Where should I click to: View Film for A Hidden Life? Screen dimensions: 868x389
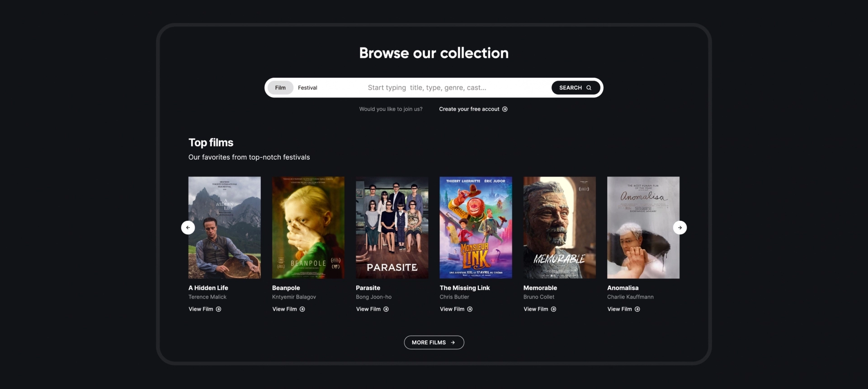tap(205, 309)
